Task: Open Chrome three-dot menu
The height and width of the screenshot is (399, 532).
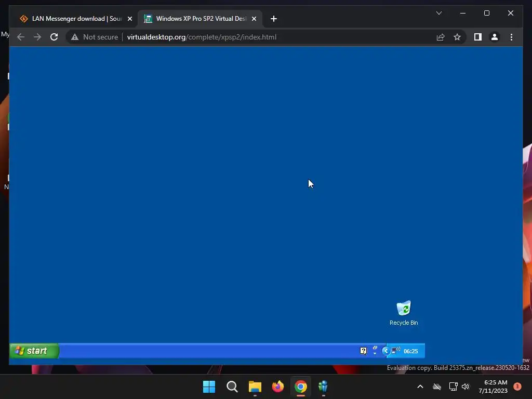Action: click(x=511, y=37)
